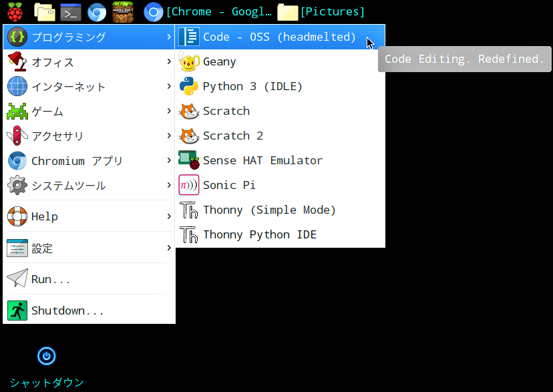
Task: Expand Chromium アプリ submenu arrow
Action: 169,161
